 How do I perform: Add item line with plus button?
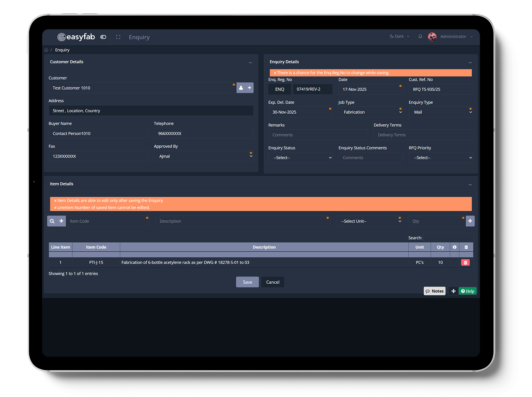(x=470, y=221)
